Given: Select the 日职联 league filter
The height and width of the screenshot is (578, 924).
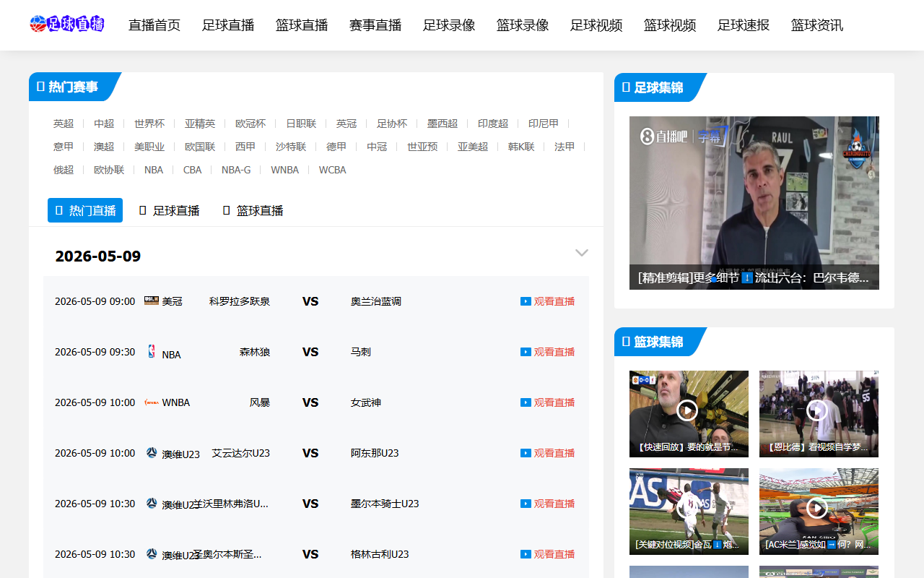Looking at the screenshot, I should (x=301, y=124).
